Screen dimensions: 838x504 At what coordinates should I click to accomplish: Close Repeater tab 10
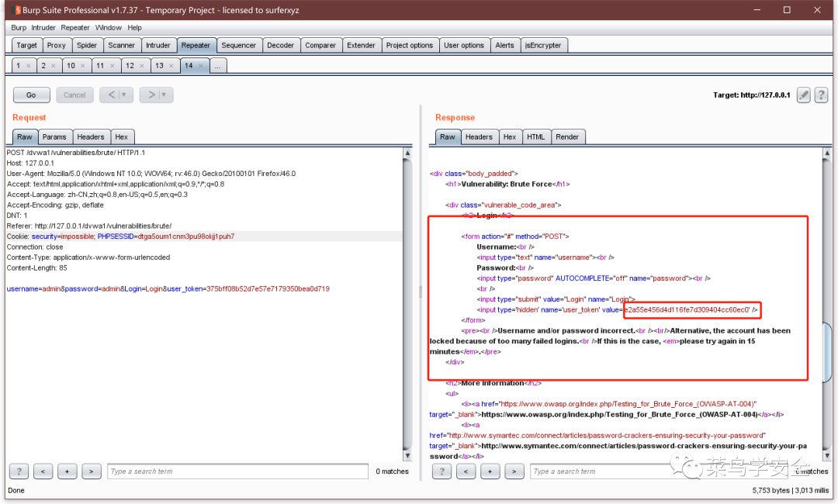pos(83,66)
